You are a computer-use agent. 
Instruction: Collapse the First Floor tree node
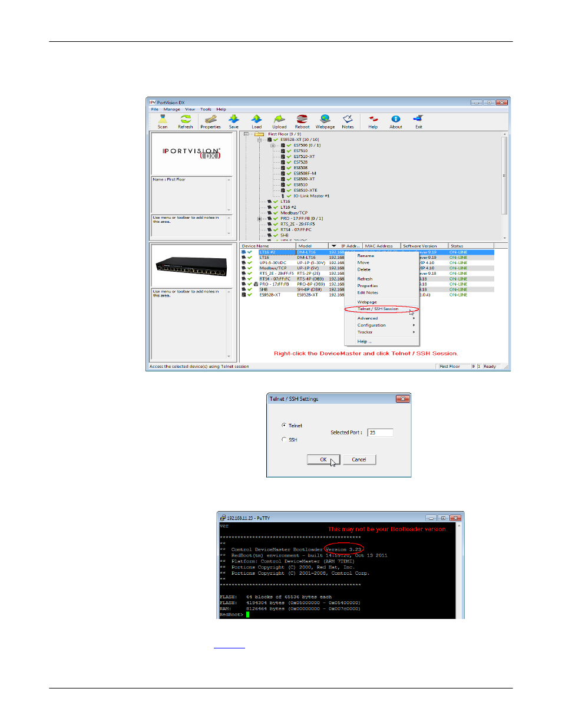coord(246,134)
